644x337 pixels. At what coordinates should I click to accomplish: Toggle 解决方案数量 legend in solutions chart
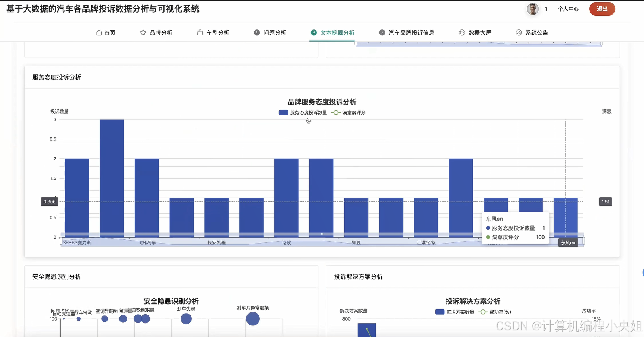tap(454, 312)
